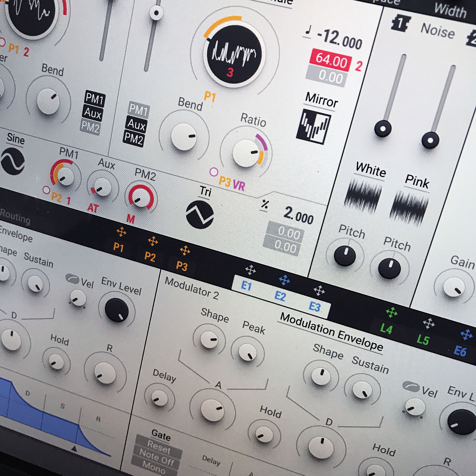This screenshot has height=476, width=476.
Task: Click the slider handle above Pink noise
Action: pos(430,140)
